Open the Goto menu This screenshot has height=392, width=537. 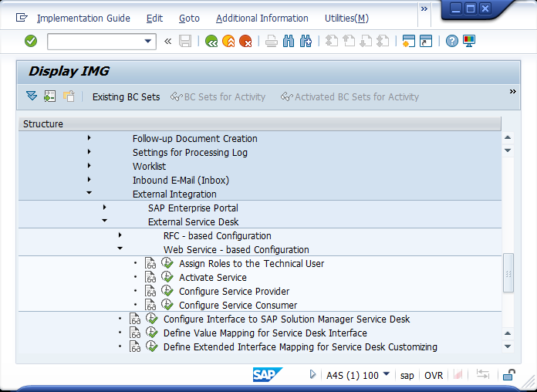(x=189, y=18)
